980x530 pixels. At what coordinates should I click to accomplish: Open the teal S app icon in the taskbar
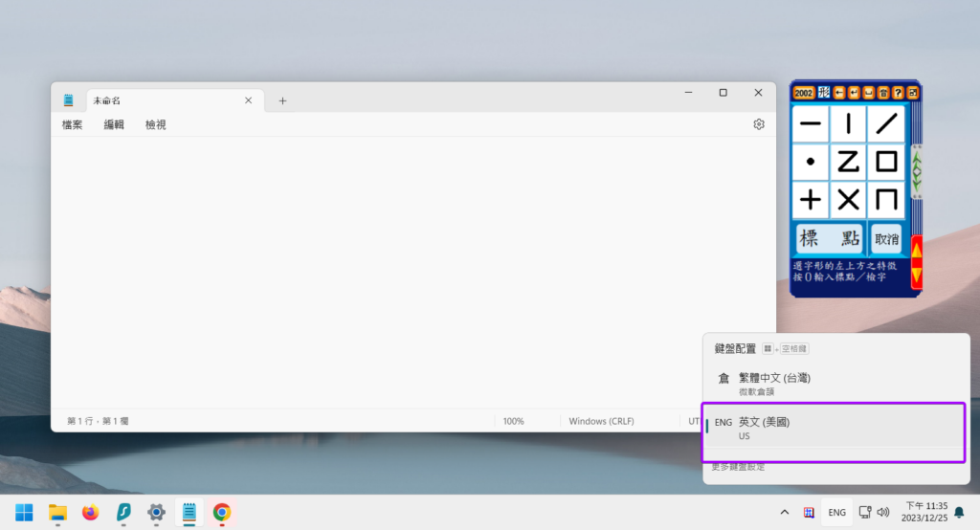(123, 513)
